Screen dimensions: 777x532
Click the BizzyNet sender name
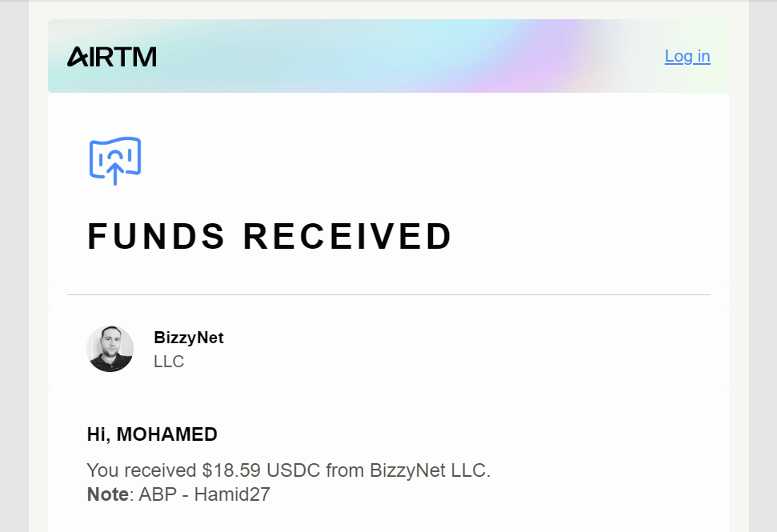click(x=189, y=338)
